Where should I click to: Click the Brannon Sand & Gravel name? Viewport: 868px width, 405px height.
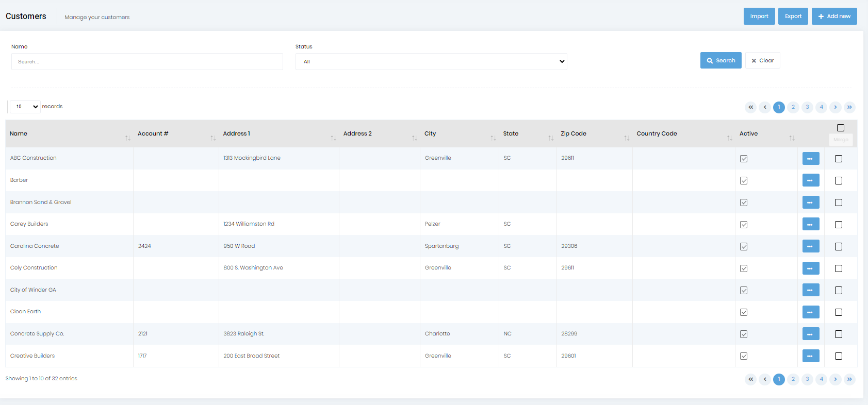41,202
